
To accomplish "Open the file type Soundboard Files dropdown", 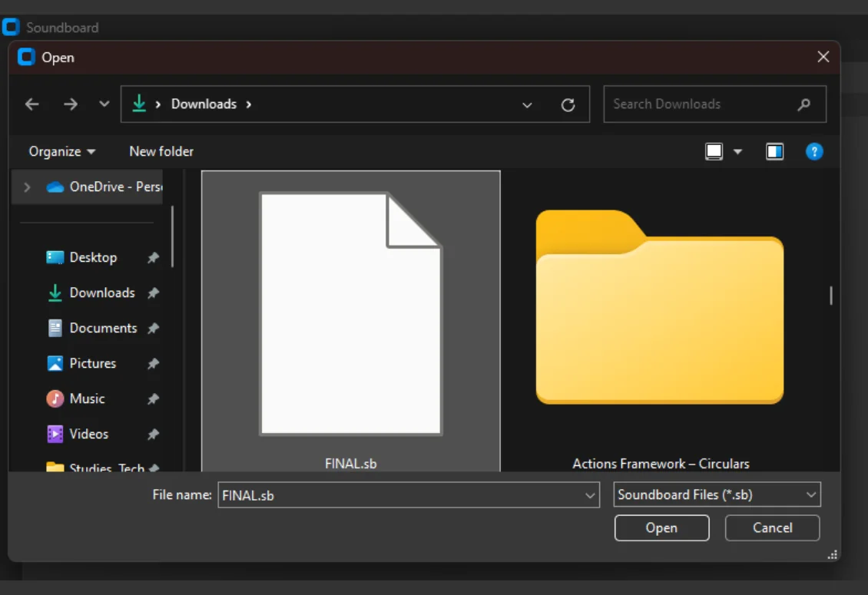I will [717, 495].
